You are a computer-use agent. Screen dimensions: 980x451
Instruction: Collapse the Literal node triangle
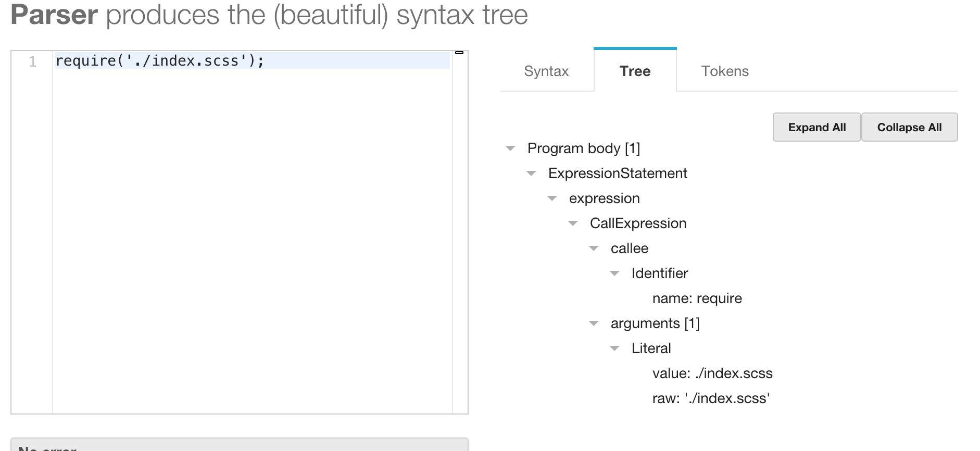614,349
